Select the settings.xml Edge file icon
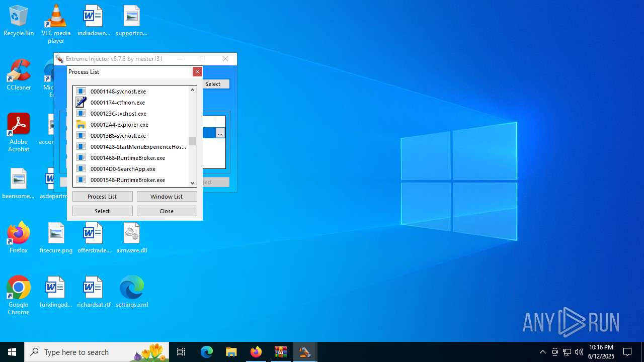The image size is (644, 362). pyautogui.click(x=131, y=293)
